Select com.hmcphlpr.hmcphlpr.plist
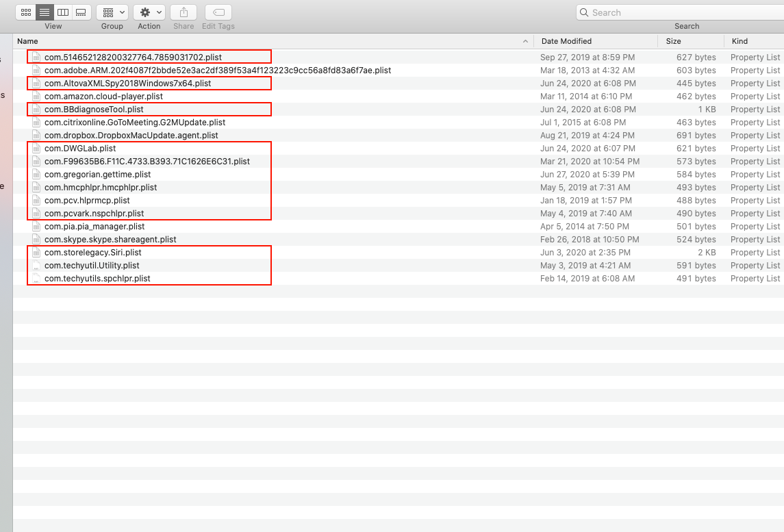Image resolution: width=784 pixels, height=532 pixels. pos(101,187)
